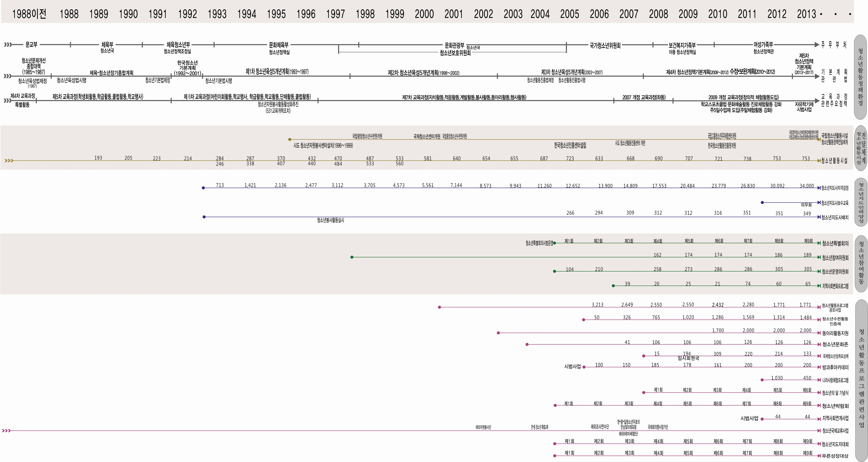
Task: Click the 1997 year header
Action: click(335, 14)
